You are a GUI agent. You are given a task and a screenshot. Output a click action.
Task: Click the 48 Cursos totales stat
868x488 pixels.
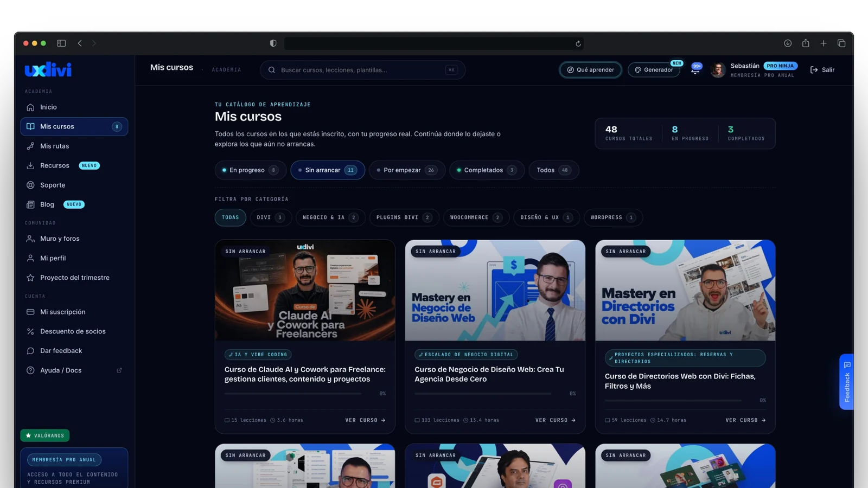(629, 133)
